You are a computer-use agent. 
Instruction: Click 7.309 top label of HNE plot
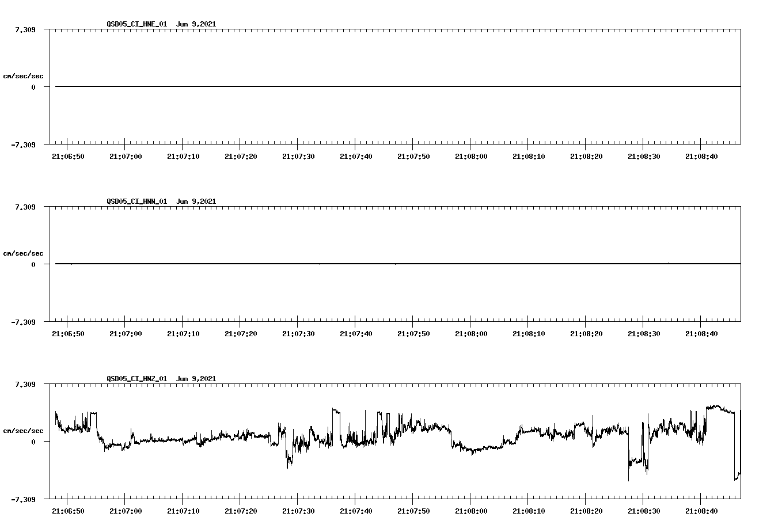click(25, 29)
